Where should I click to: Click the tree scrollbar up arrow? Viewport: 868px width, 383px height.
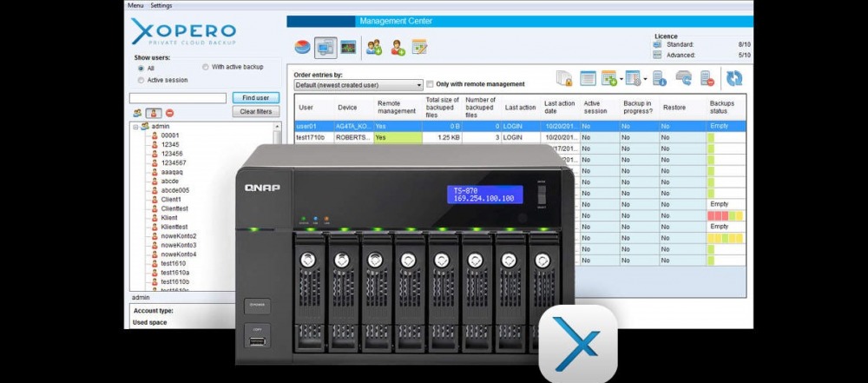[x=278, y=127]
